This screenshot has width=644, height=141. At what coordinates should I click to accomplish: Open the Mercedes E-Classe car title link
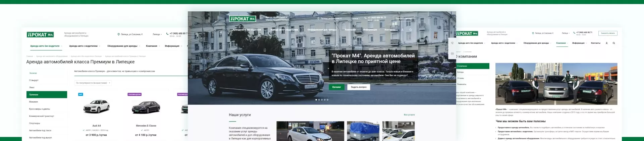(146, 126)
